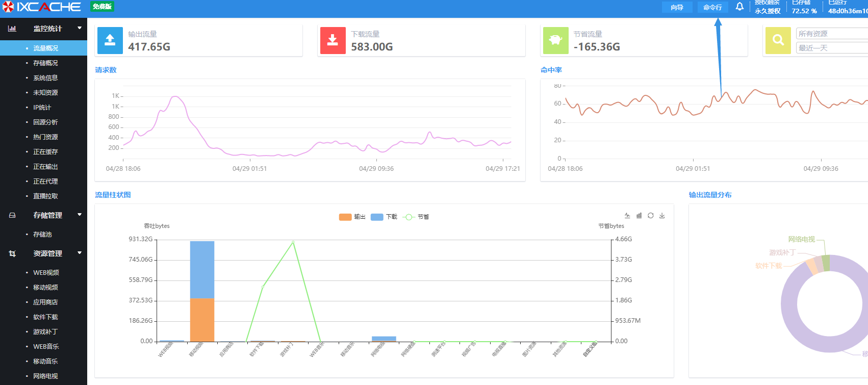Open the 最近一天 time range field
Viewport: 868px width, 385px height.
[x=831, y=48]
